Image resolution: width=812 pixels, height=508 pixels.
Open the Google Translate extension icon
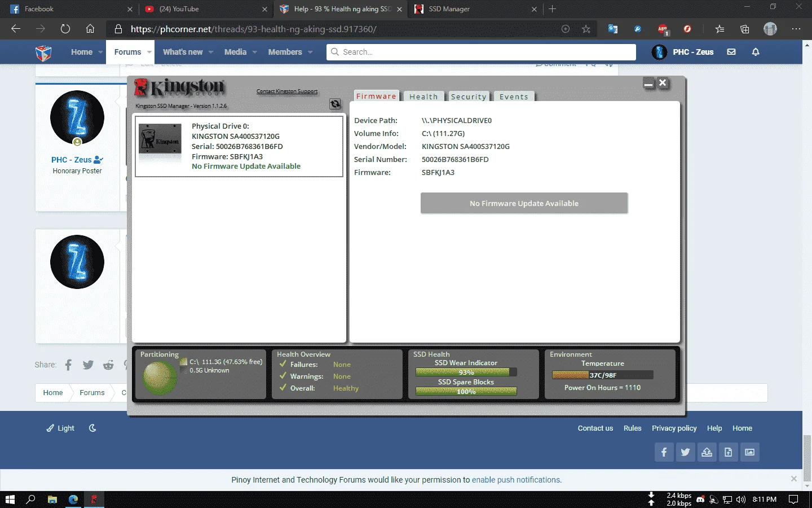613,29
